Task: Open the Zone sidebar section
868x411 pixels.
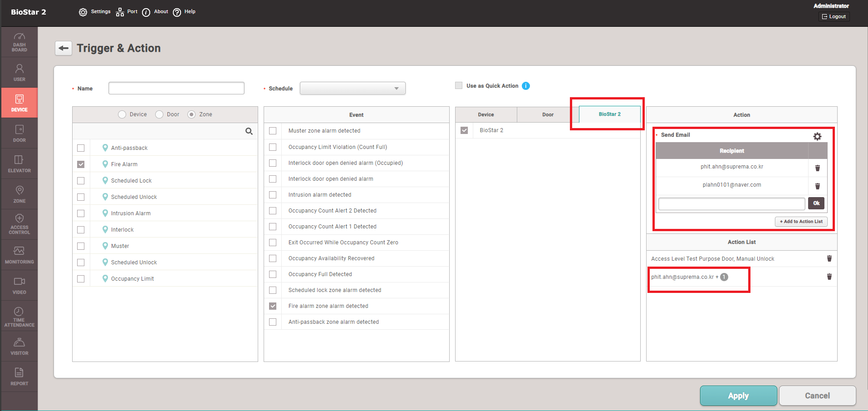Action: 19,194
